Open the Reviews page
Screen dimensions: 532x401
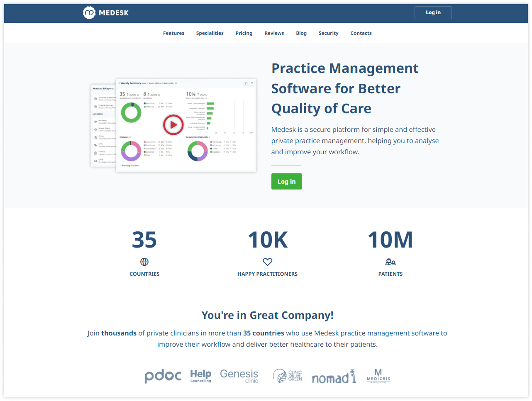274,33
